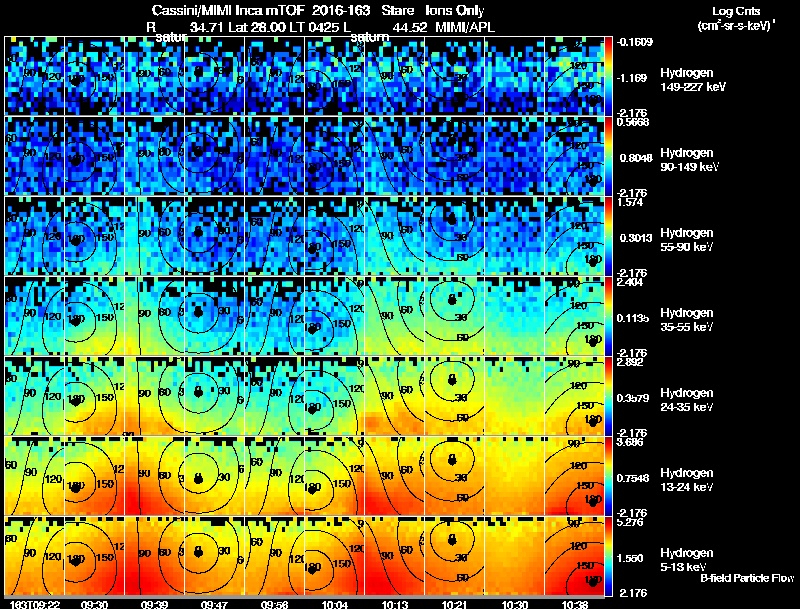Screen dimensions: 800x609
Task: Open the 35-55 keV image panel at 10:38
Action: [x=574, y=316]
